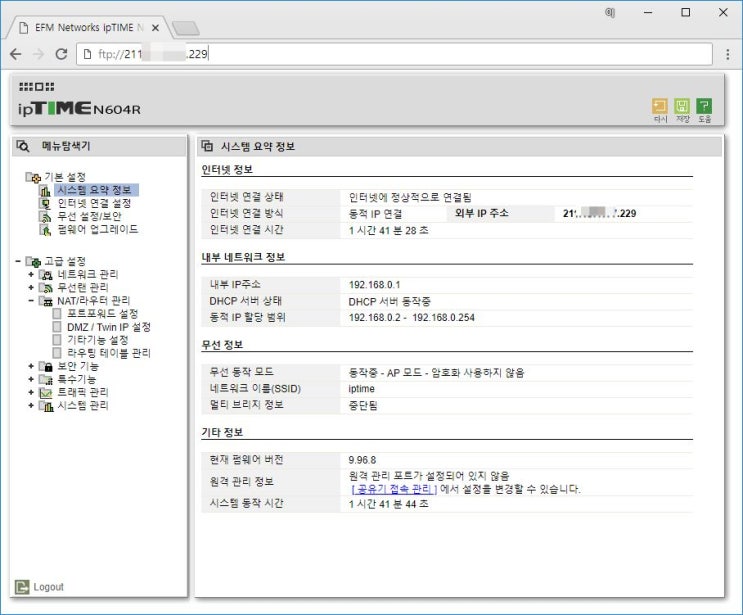
Task: Click the menu explorer magnifier icon
Action: click(x=23, y=146)
